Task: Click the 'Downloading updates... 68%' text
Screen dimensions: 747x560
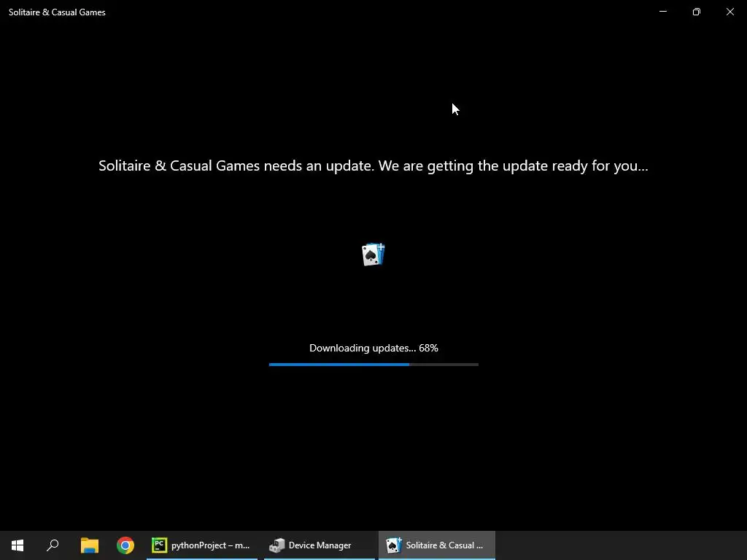Action: pyautogui.click(x=373, y=348)
